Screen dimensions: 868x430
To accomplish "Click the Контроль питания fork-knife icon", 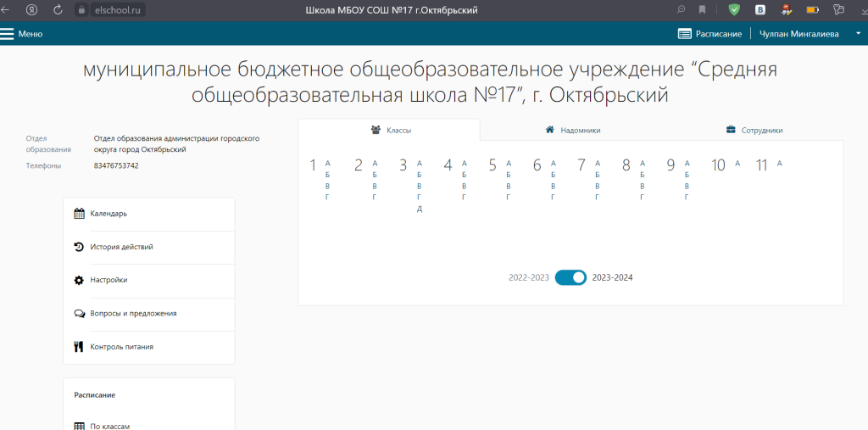I will point(79,347).
